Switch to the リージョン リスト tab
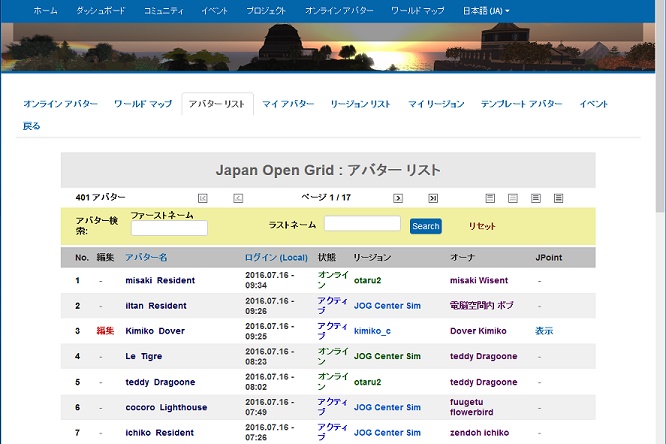This screenshot has width=666, height=444. 360,104
